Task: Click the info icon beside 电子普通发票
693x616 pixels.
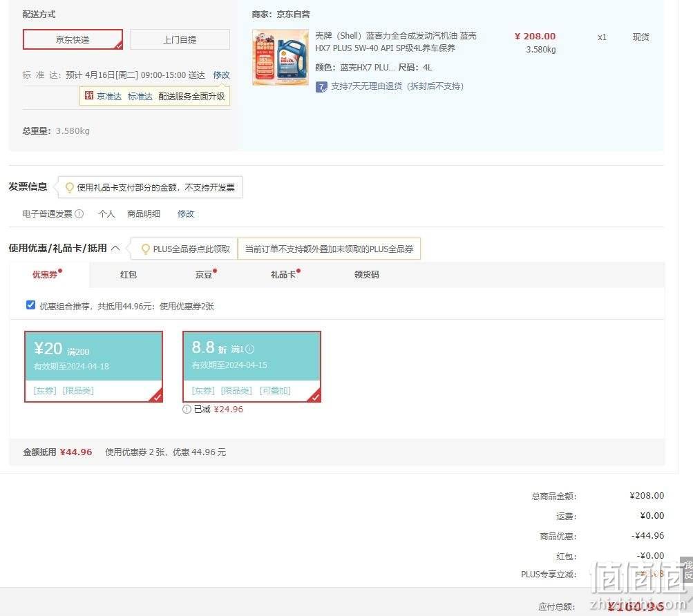Action: click(79, 214)
